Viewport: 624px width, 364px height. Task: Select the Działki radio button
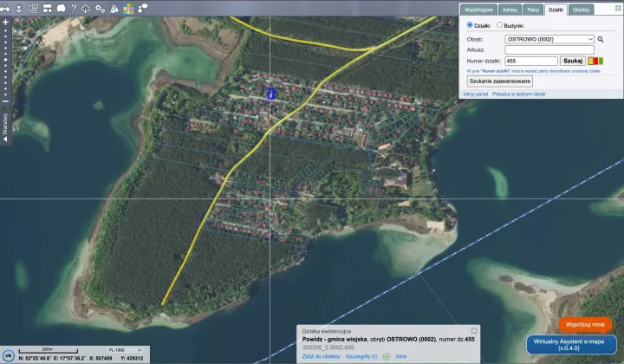click(x=470, y=25)
